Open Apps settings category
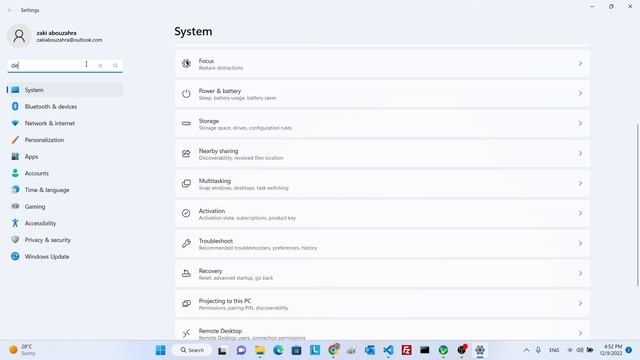640x360 pixels. point(65,157)
